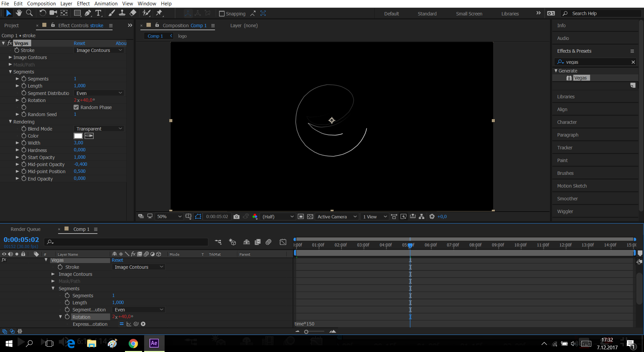
Task: Click the eyedropper next to Color
Action: coord(89,136)
